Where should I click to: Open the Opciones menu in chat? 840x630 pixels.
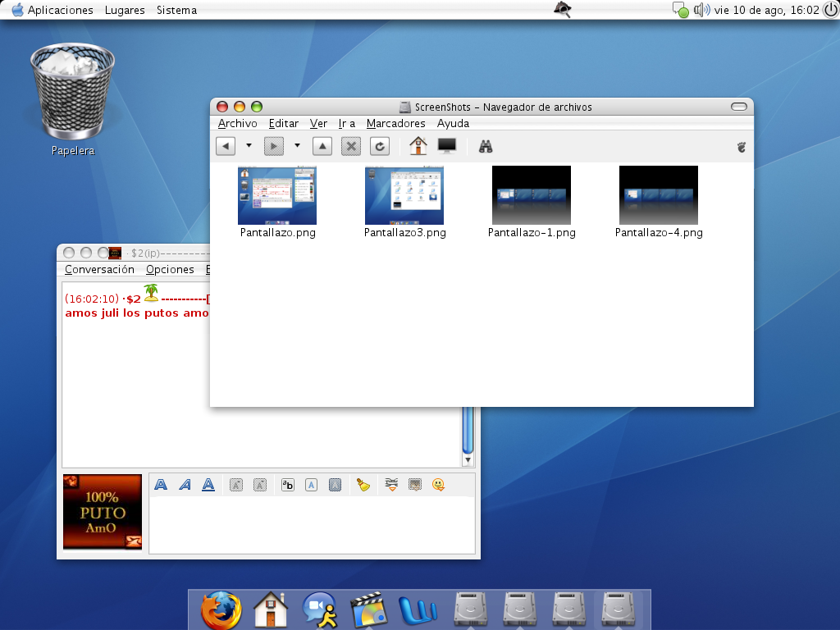170,269
